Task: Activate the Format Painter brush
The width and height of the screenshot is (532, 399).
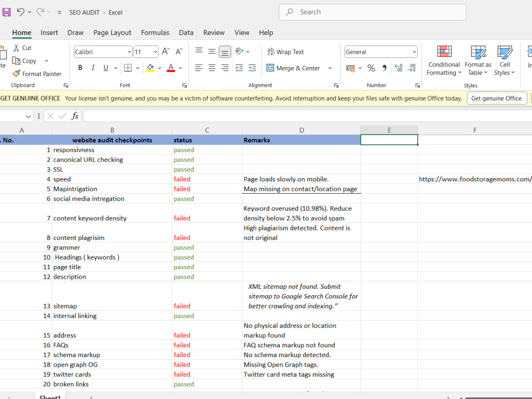Action: coord(16,73)
